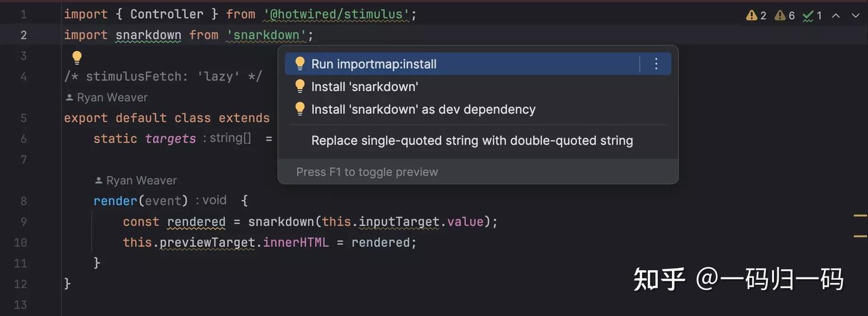Open the three-dot options beside Run importmap:install
This screenshot has height=316, width=868.
click(656, 64)
